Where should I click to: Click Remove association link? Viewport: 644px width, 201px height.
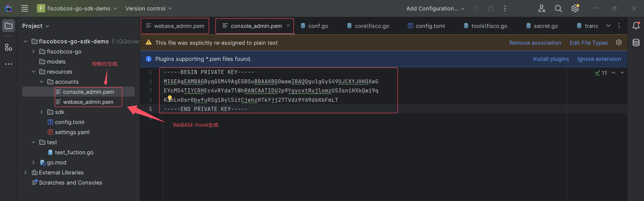coord(535,43)
